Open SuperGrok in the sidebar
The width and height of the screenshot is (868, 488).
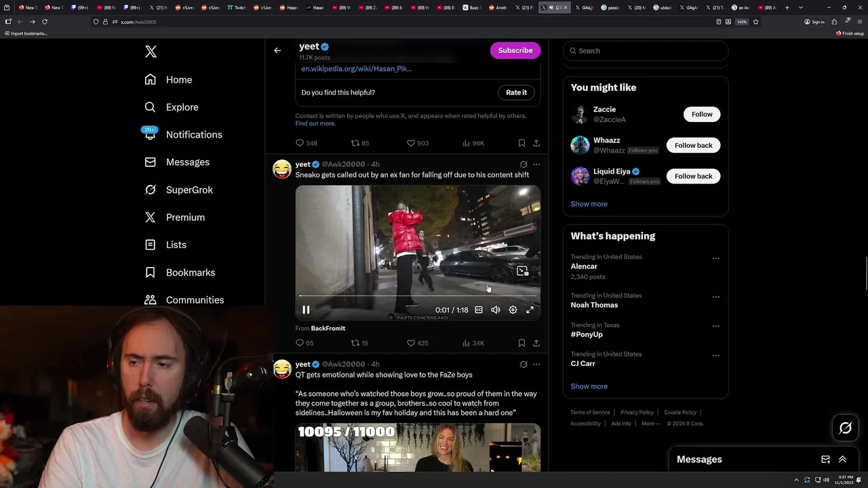(178, 190)
